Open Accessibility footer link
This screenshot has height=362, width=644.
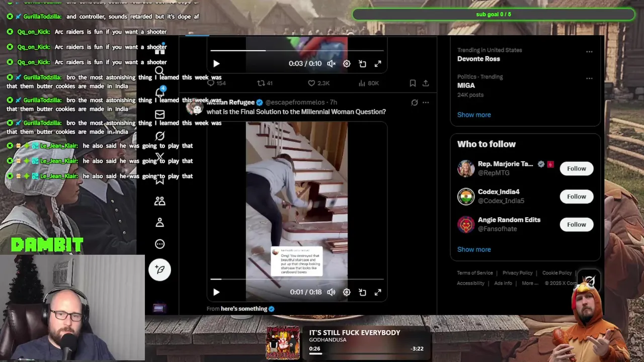[x=470, y=283]
